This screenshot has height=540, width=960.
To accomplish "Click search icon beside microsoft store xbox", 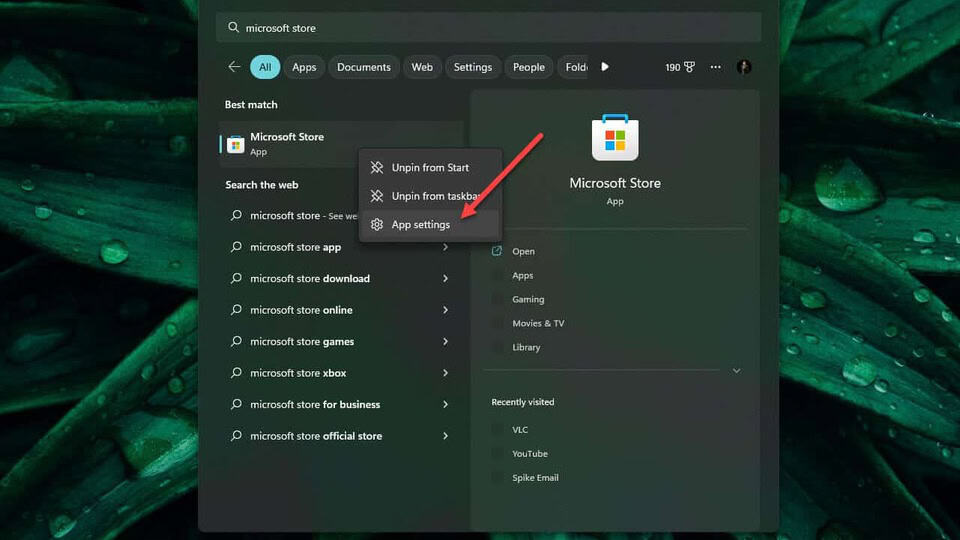I will [236, 372].
